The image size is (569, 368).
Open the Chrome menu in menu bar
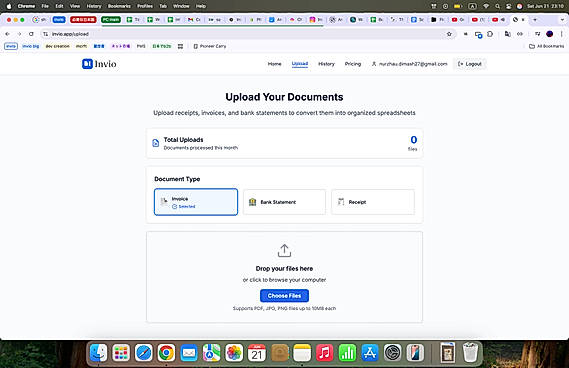[x=26, y=6]
